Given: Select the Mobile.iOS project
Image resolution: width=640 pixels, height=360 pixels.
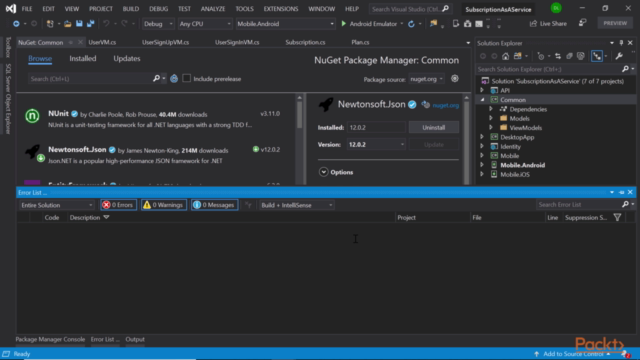Looking at the screenshot, I should click(515, 174).
